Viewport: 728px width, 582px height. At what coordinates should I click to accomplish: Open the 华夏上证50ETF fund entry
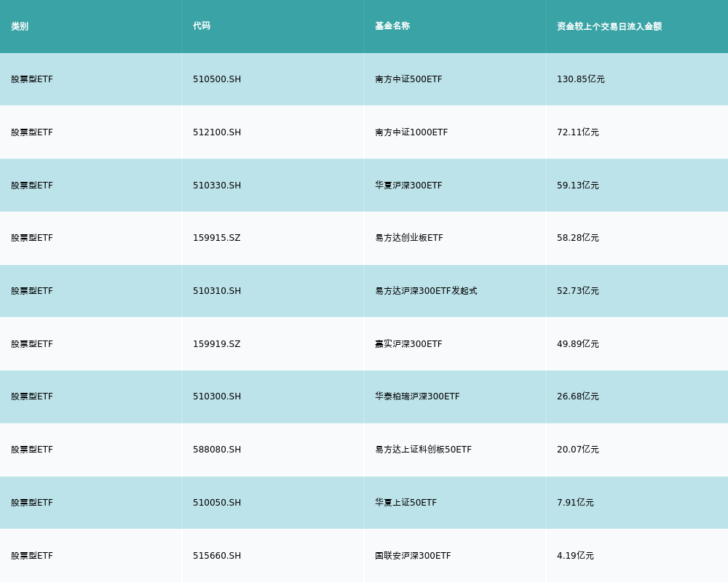coord(405,503)
